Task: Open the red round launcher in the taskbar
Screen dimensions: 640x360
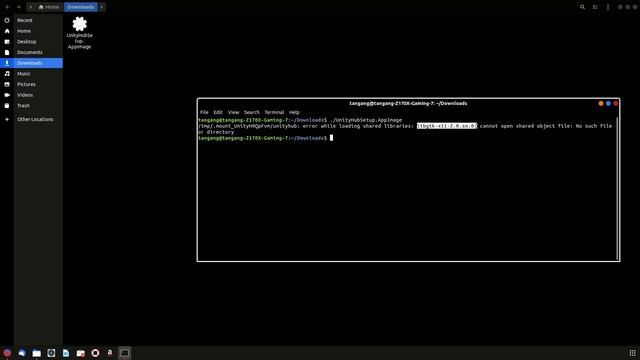Action: [7, 353]
